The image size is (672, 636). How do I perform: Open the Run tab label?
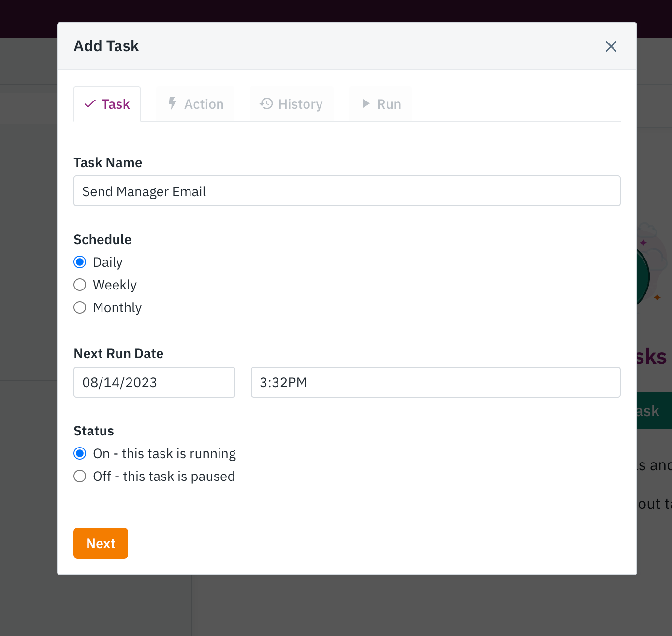[x=389, y=104]
